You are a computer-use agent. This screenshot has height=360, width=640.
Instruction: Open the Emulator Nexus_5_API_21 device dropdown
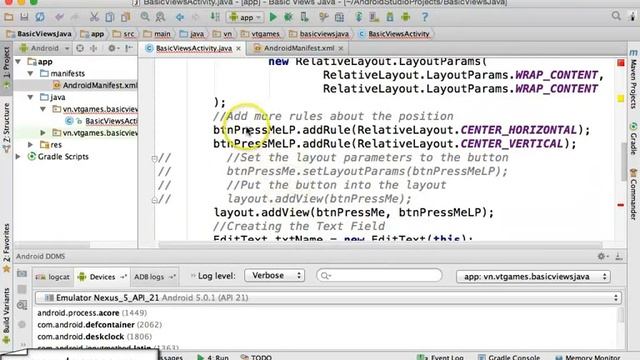328,298
